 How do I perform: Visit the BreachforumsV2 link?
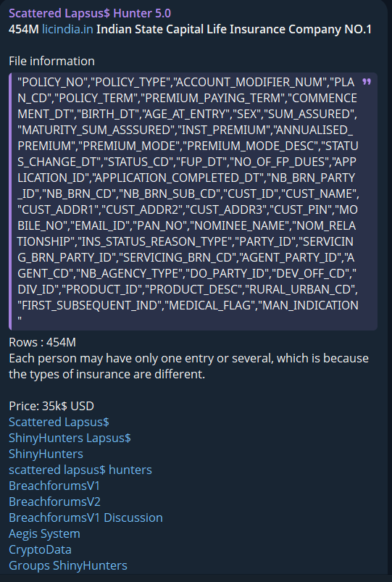click(x=54, y=502)
